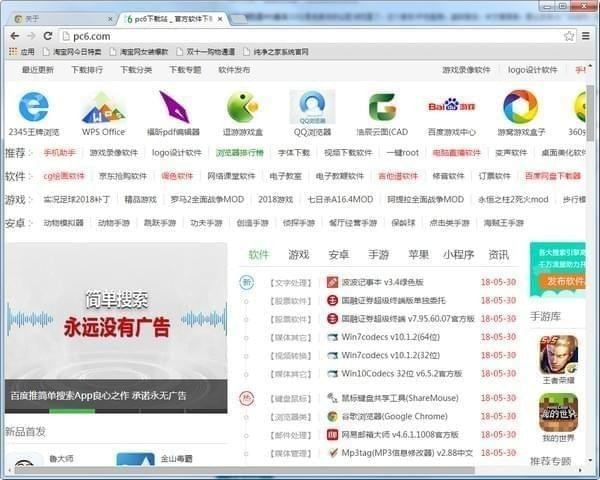Open 下载分类 in the site navigation
The image size is (600, 480).
[x=136, y=70]
